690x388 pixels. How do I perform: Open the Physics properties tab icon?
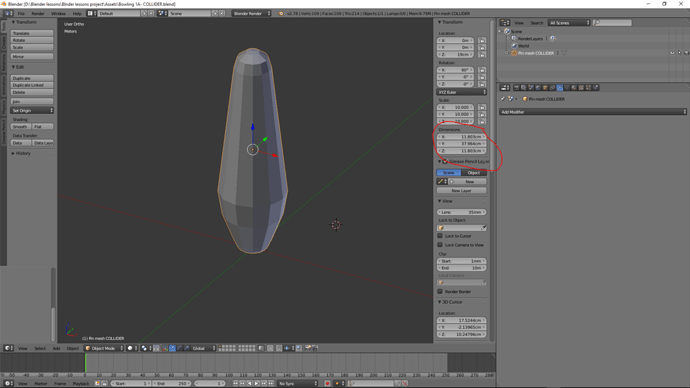[x=595, y=88]
